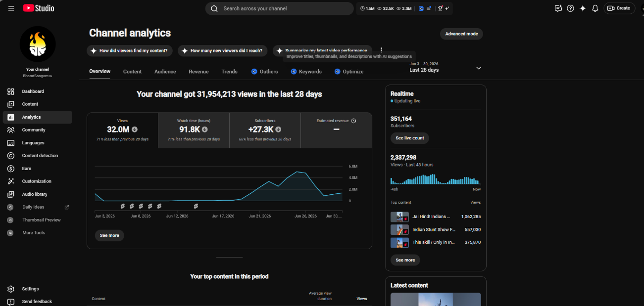The width and height of the screenshot is (644, 306).
Task: Click Send feedback in the sidebar
Action: click(x=38, y=302)
